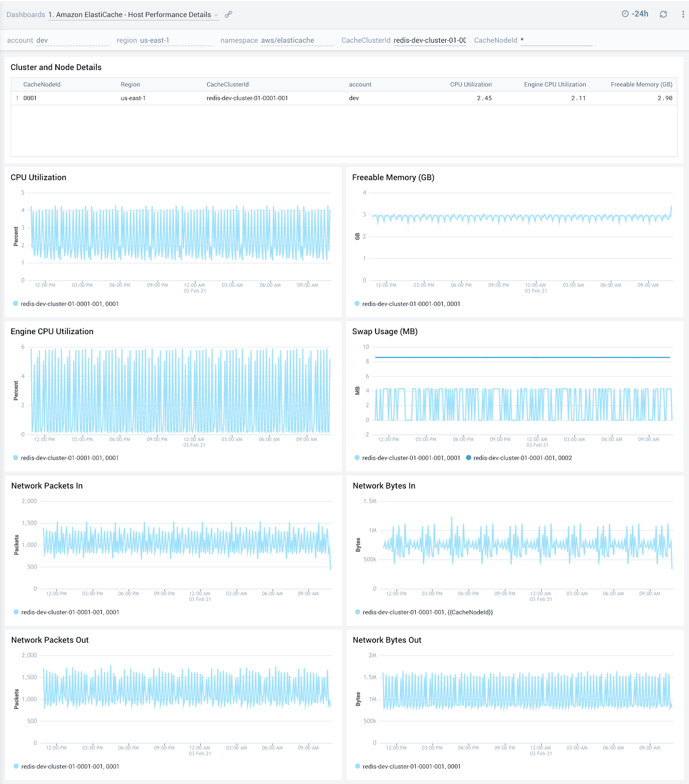Click the CacheNodeId wildcard filter field
This screenshot has height=784, width=689.
pos(556,40)
